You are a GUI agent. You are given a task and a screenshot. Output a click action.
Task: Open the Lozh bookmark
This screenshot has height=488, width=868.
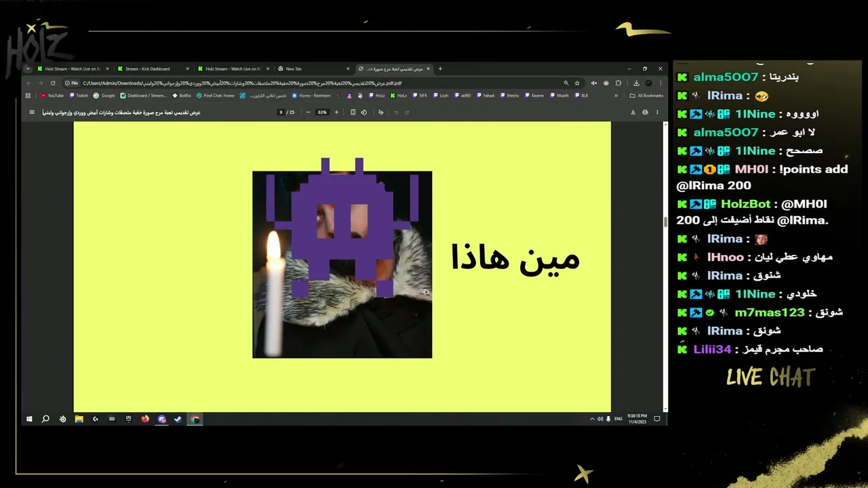[x=441, y=96]
